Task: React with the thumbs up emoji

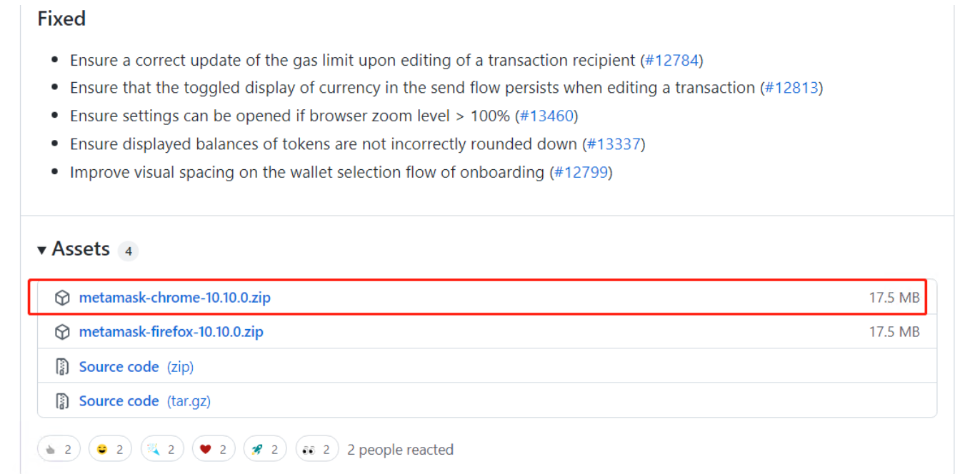Action: click(59, 450)
